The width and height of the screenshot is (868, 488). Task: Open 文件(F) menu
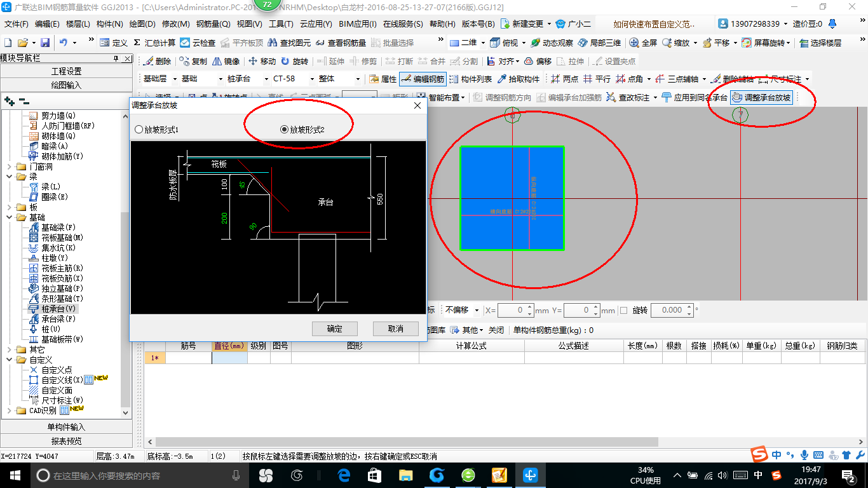17,24
